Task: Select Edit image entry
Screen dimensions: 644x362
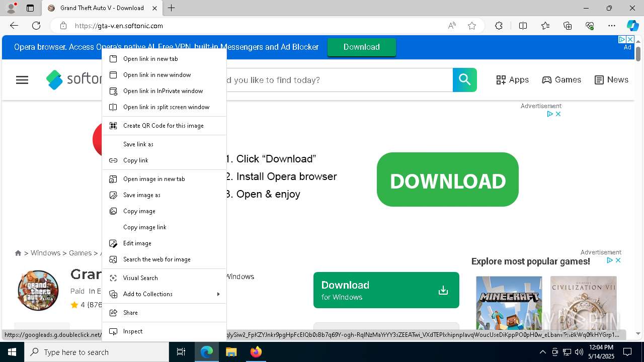Action: coord(164,243)
